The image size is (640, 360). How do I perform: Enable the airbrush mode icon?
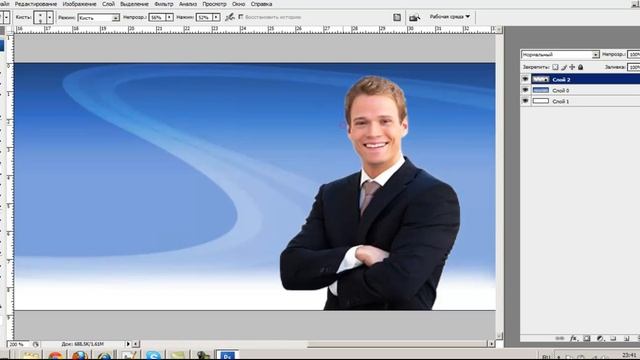[230, 17]
